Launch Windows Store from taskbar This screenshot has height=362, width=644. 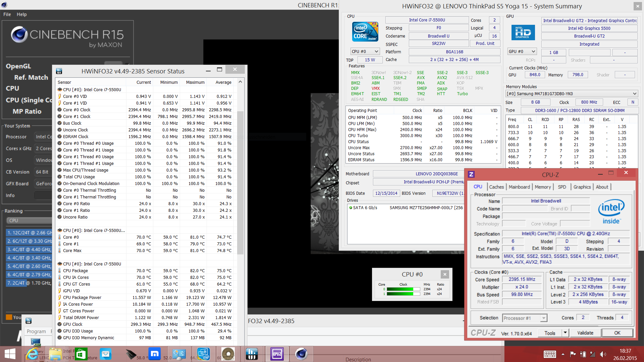pyautogui.click(x=81, y=354)
